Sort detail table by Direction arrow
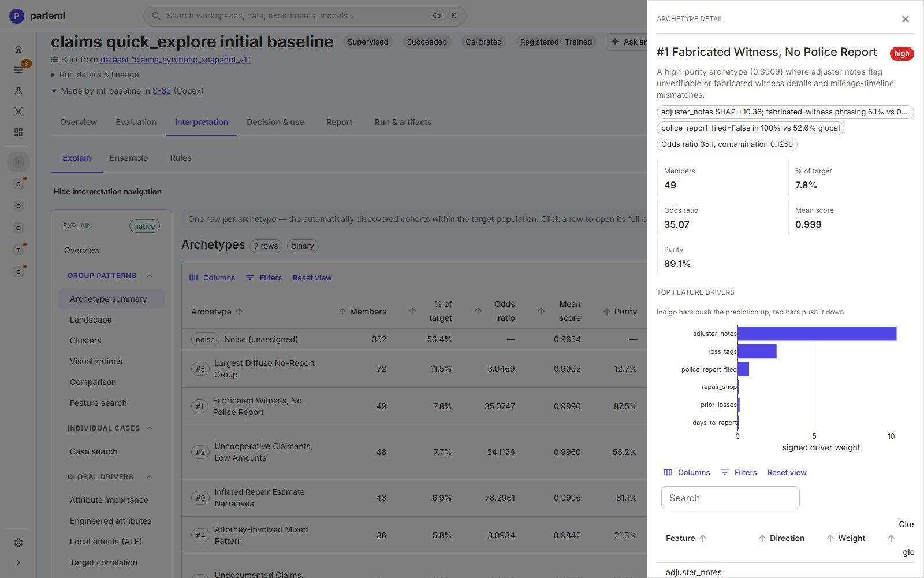The height and width of the screenshot is (578, 924). (762, 538)
